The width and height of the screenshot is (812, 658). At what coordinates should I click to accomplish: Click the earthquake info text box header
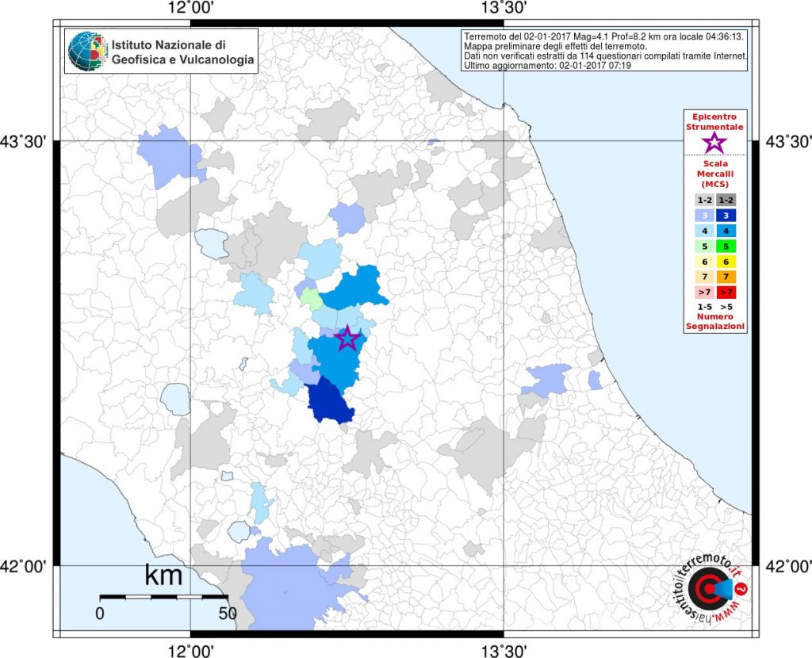click(603, 36)
